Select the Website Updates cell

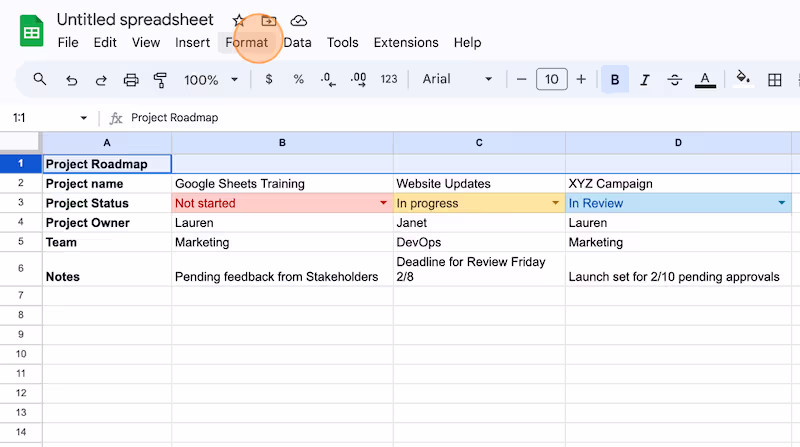(x=479, y=184)
